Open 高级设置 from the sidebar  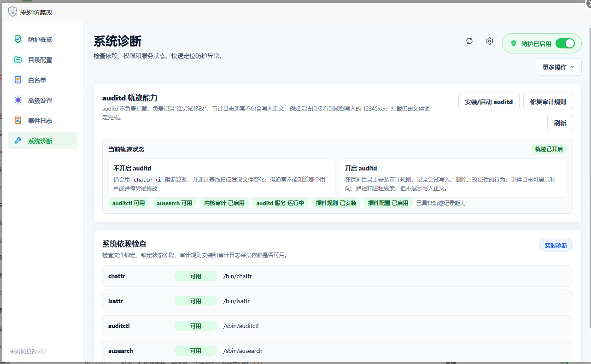click(x=42, y=100)
